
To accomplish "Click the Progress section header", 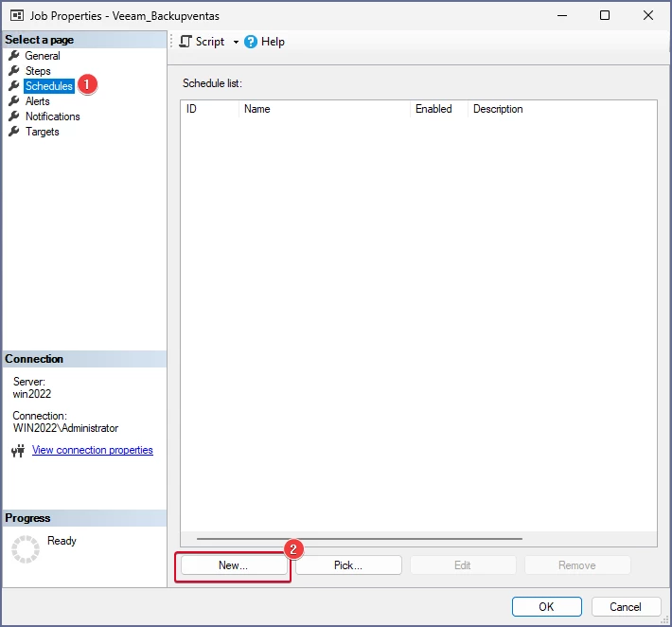I will click(x=84, y=518).
